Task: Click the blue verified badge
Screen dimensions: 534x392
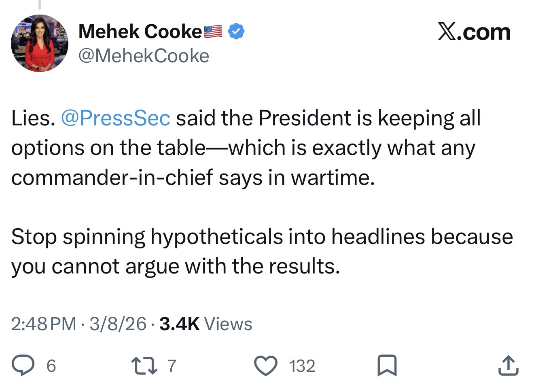Action: (236, 32)
